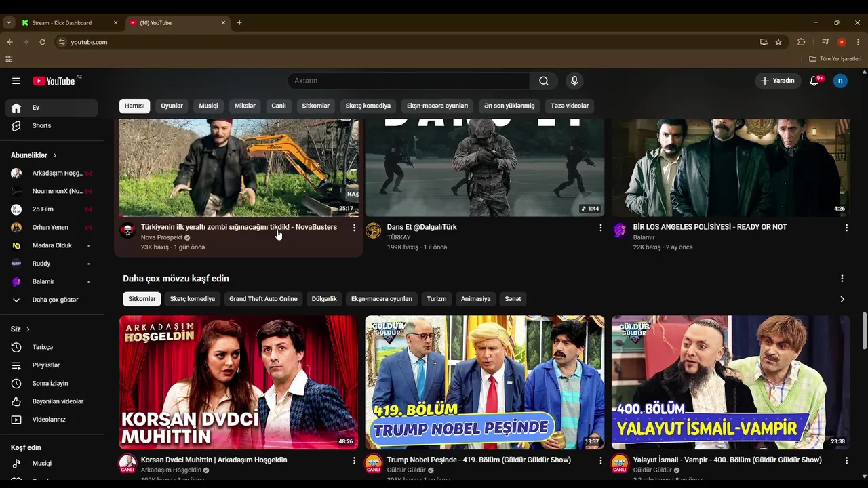Select the Animasiya topic chip
Image resolution: width=868 pixels, height=488 pixels.
point(475,299)
